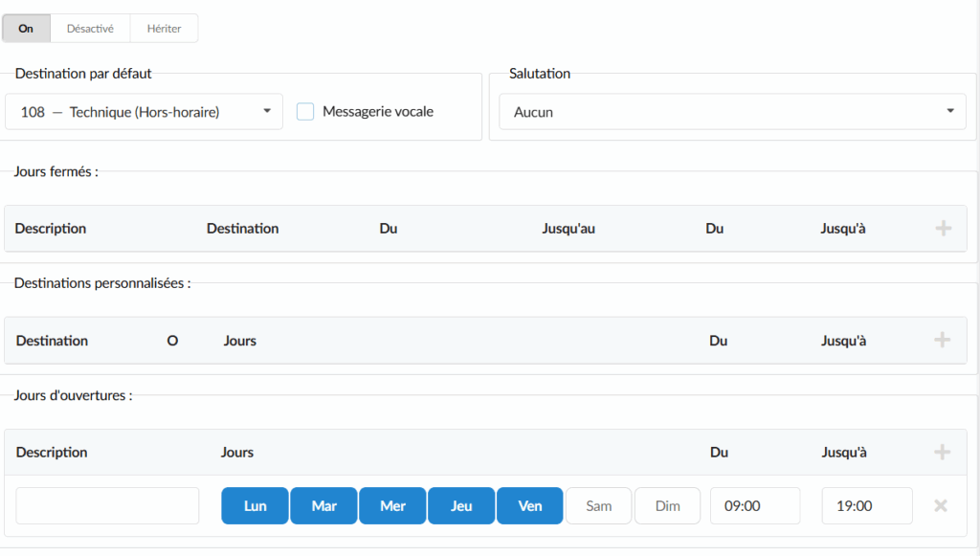The width and height of the screenshot is (980, 556).
Task: Remove the 09:00–19:00 opening hours row
Action: (941, 505)
